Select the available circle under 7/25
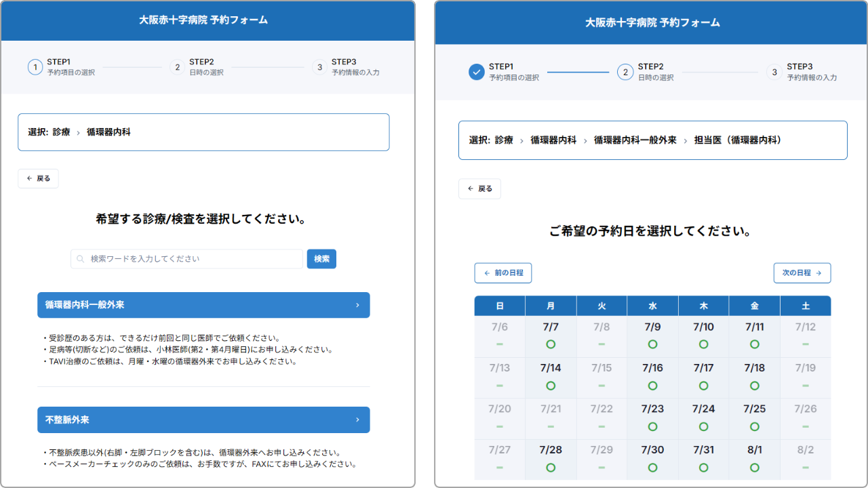 click(755, 427)
